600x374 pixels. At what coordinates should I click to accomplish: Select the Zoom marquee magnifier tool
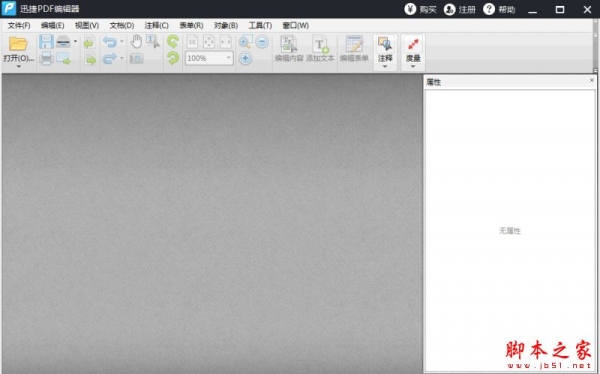[245, 41]
